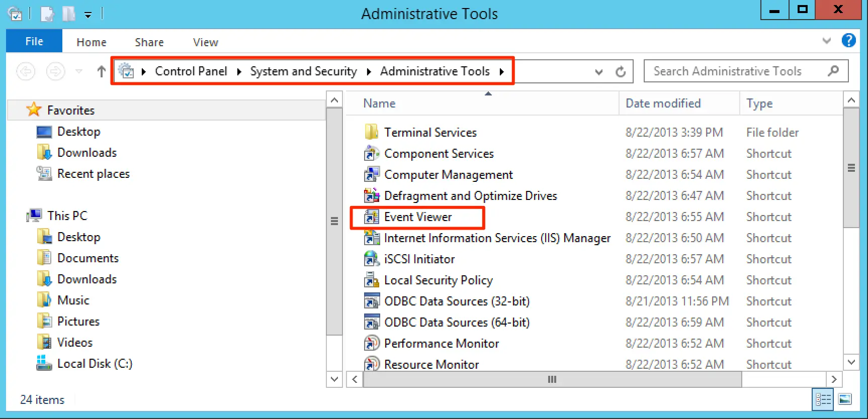Click horizontal scroll right arrow

pos(834,379)
